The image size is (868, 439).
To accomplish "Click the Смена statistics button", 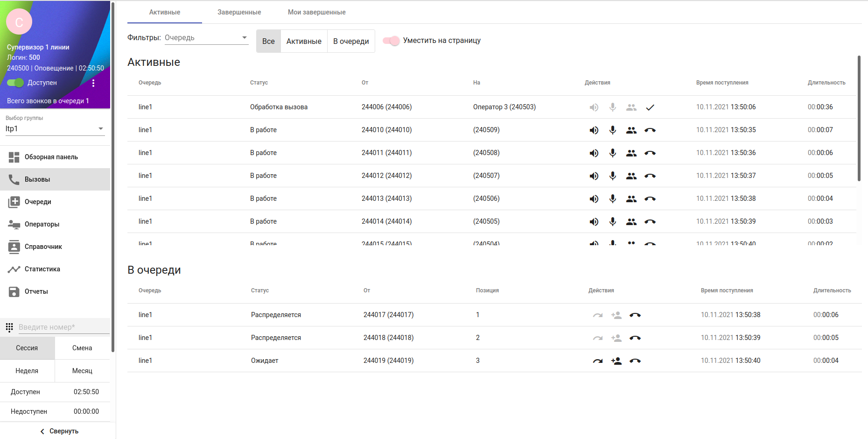I will click(x=82, y=348).
